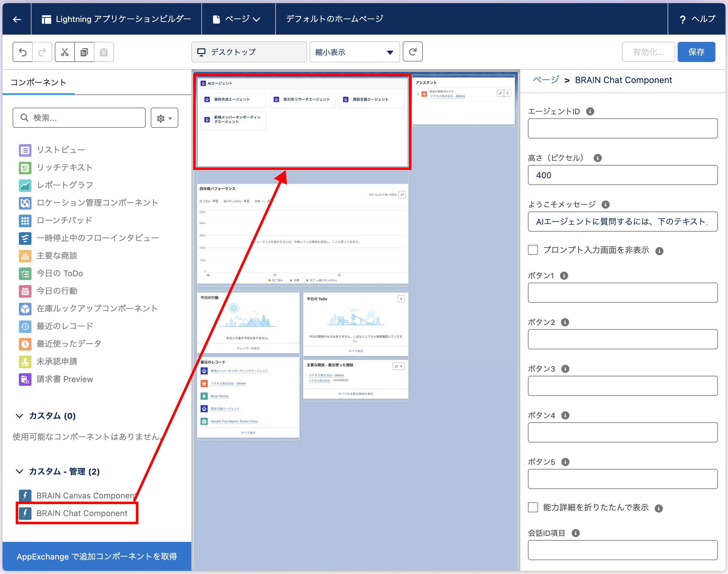This screenshot has height=574, width=728.
Task: Click the undo arrow icon
Action: (x=23, y=52)
